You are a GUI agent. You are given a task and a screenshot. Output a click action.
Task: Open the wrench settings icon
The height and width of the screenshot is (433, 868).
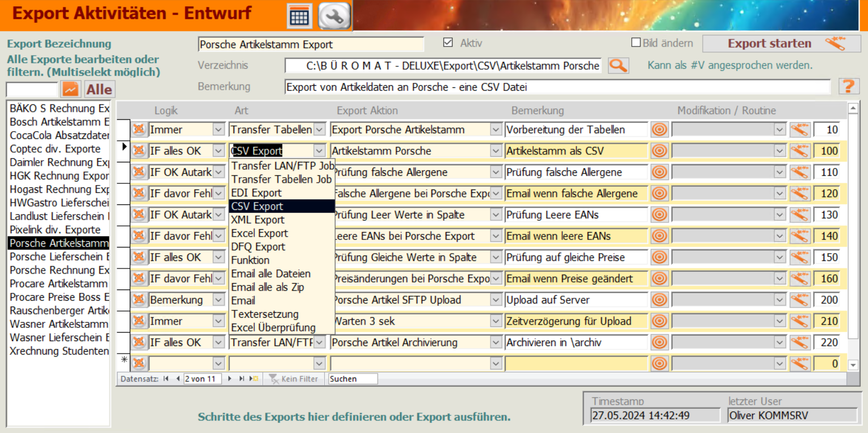[334, 16]
